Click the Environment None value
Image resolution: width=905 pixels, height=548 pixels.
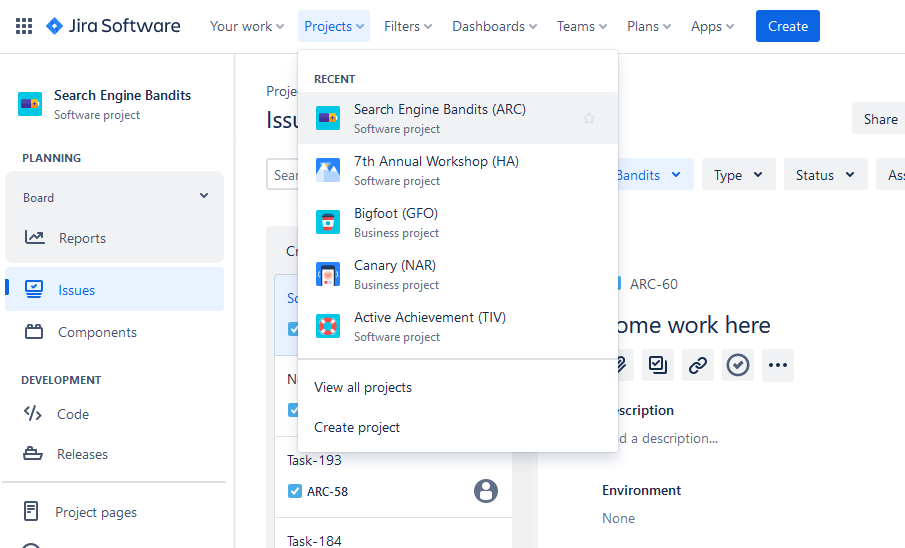pos(618,518)
